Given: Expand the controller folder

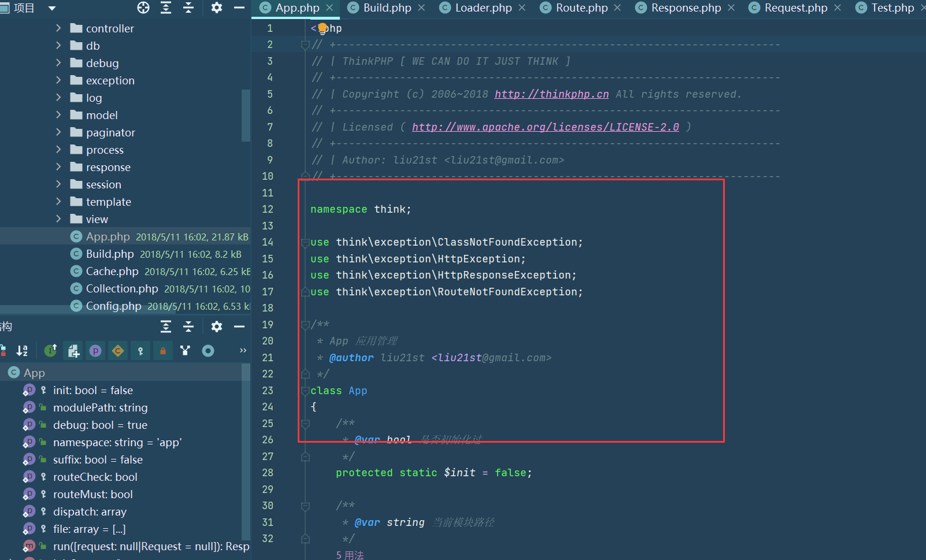Looking at the screenshot, I should (58, 28).
